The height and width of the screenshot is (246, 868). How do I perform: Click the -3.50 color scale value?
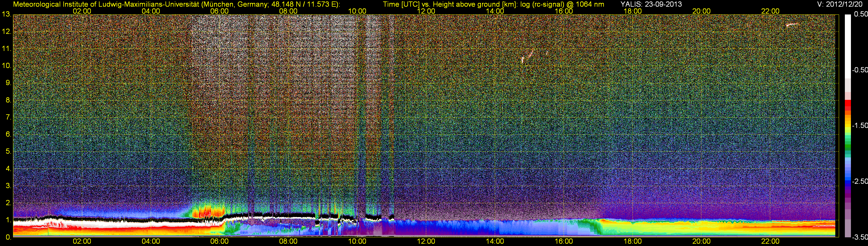[860, 237]
